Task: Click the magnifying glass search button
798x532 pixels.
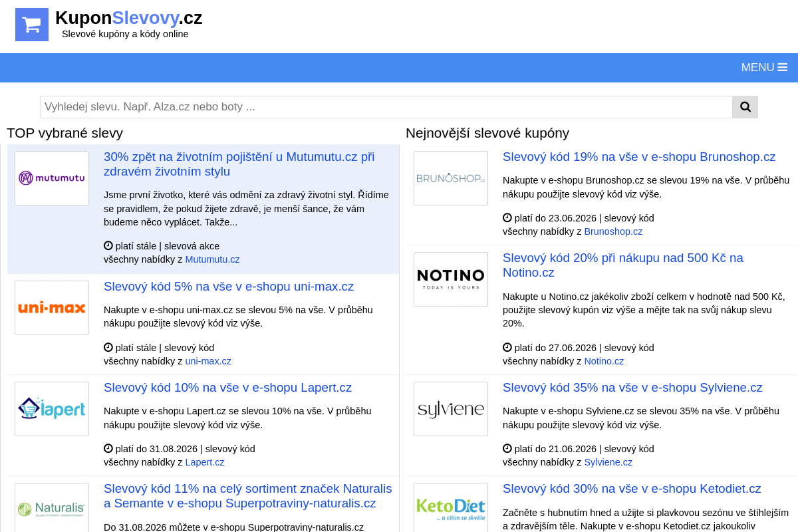Action: pyautogui.click(x=745, y=107)
